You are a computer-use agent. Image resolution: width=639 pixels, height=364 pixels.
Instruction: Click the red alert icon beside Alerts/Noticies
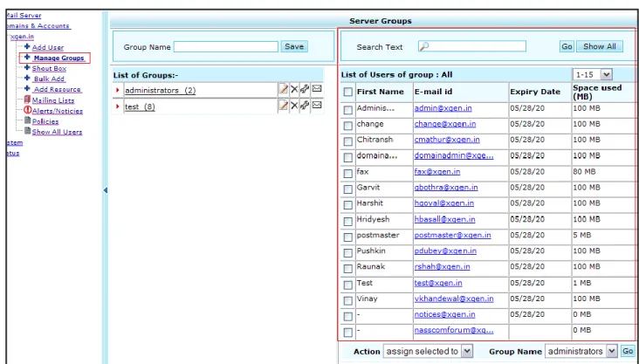[x=27, y=110]
